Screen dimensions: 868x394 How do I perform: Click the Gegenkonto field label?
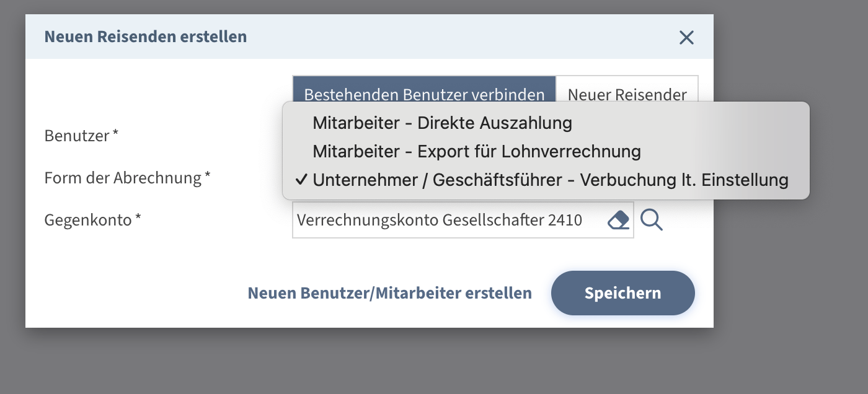coord(87,219)
